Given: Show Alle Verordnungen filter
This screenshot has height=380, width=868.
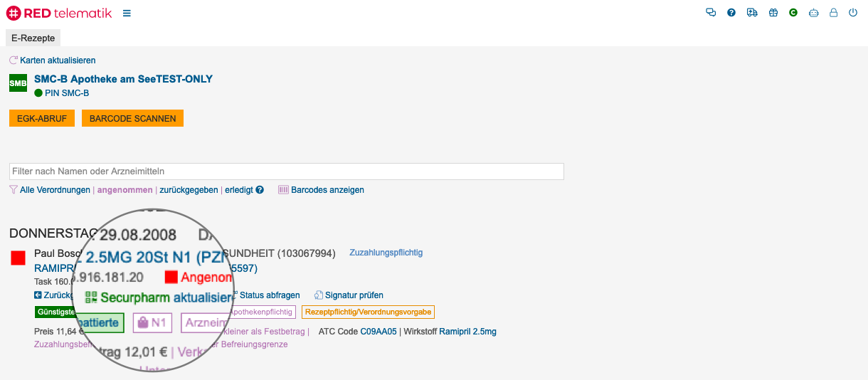Looking at the screenshot, I should pos(55,190).
